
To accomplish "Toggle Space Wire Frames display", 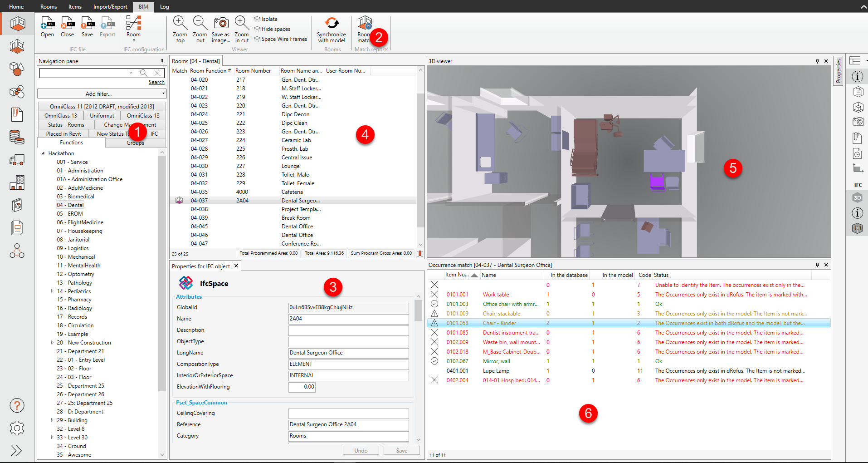I will pos(280,39).
